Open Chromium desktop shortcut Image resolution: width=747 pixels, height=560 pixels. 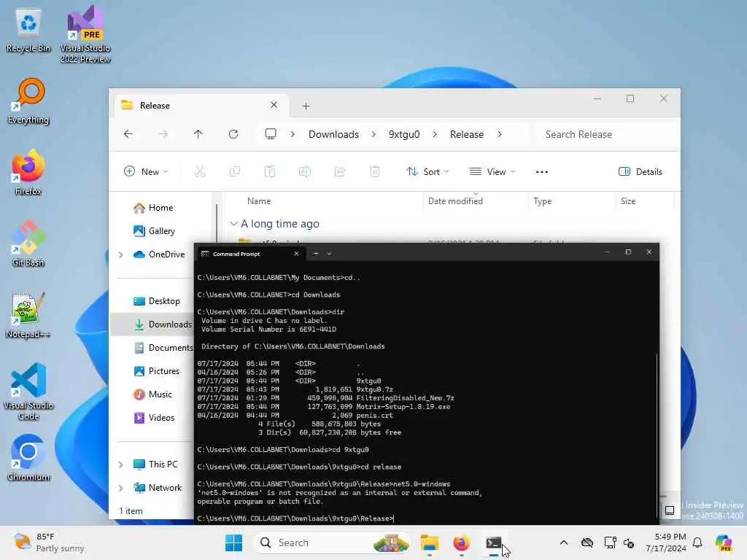(x=28, y=458)
